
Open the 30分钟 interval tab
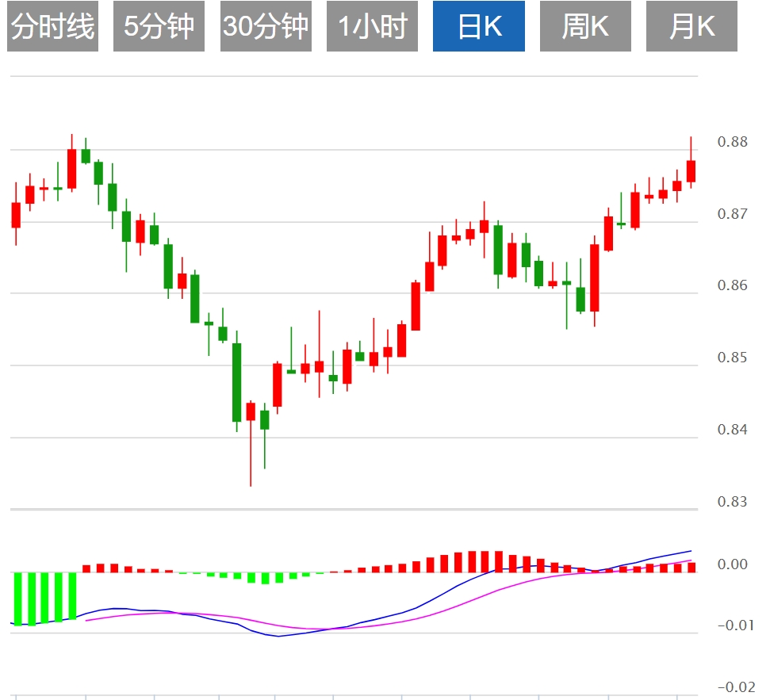[266, 26]
